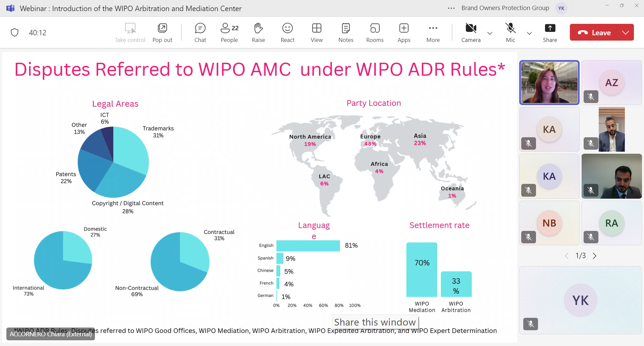Click the shield security info icon
644x346 pixels.
(x=14, y=33)
